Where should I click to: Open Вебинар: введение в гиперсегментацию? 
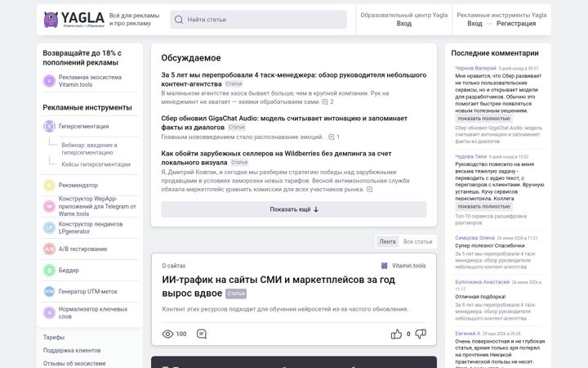(x=90, y=149)
